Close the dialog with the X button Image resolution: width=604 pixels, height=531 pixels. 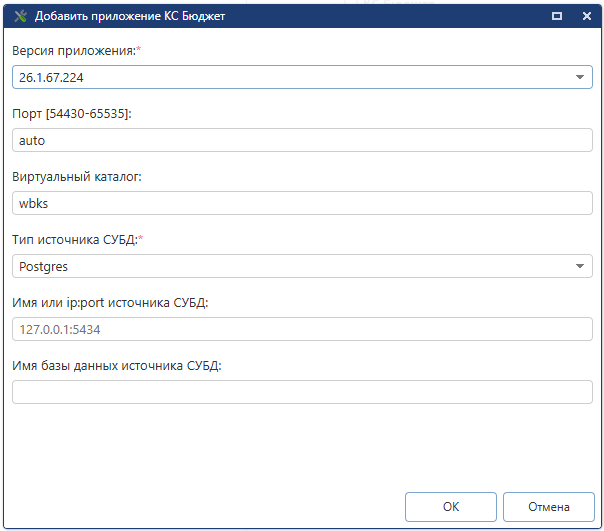(x=587, y=16)
